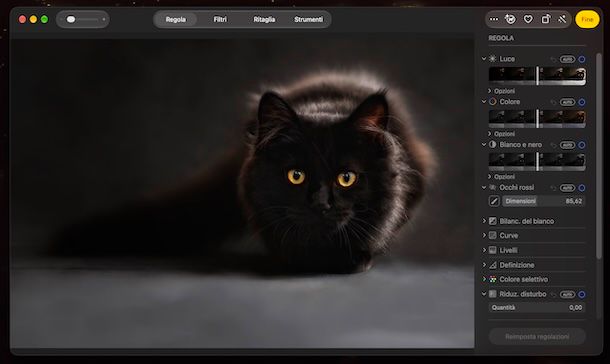The image size is (610, 364).
Task: Toggle the Bianco e nero blue circle
Action: pos(582,145)
